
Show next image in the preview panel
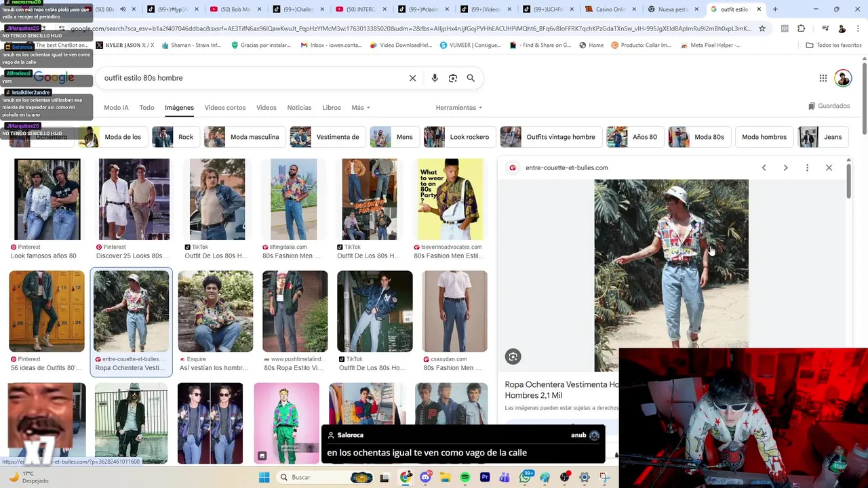[x=785, y=167]
